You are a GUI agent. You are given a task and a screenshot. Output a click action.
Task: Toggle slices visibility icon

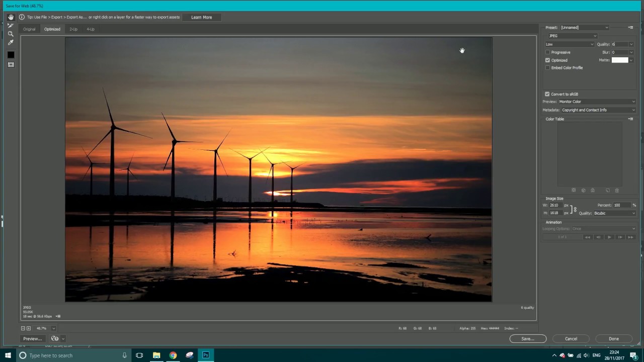click(x=11, y=65)
